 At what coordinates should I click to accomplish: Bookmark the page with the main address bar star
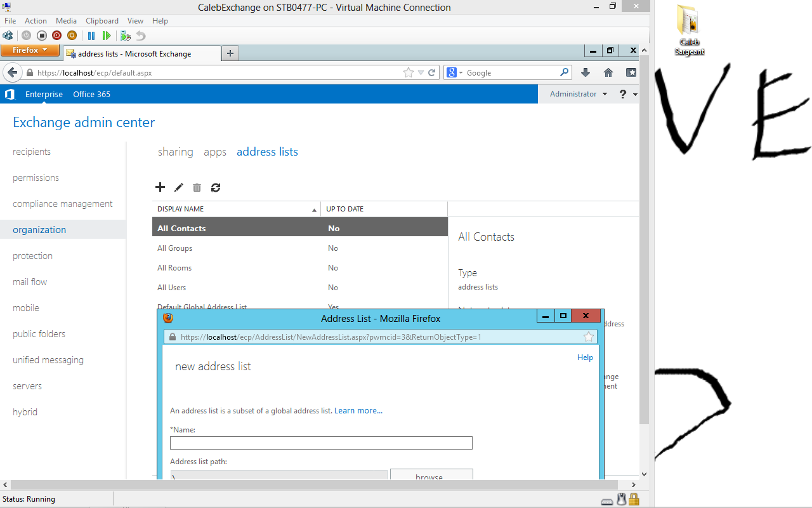click(409, 73)
